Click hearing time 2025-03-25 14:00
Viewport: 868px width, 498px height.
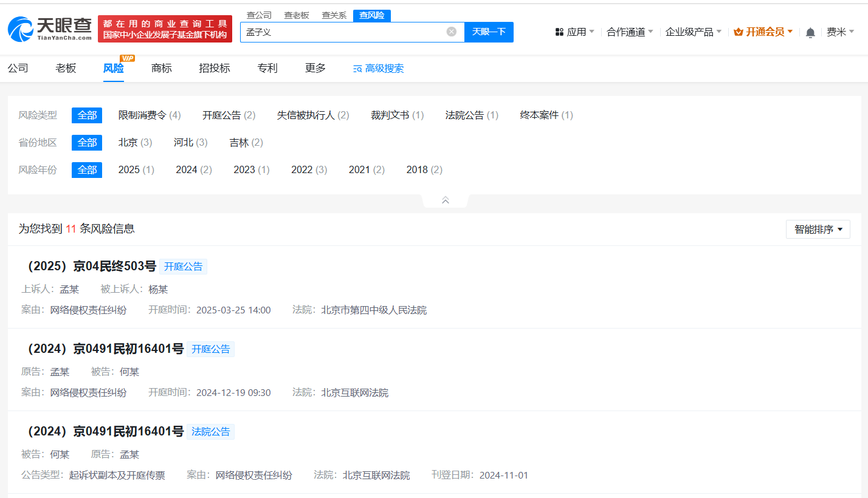point(233,310)
